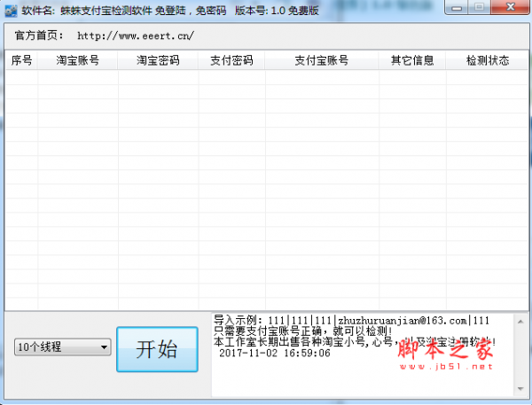Click log box scrollbar up arrow
This screenshot has width=532, height=405.
pos(520,321)
